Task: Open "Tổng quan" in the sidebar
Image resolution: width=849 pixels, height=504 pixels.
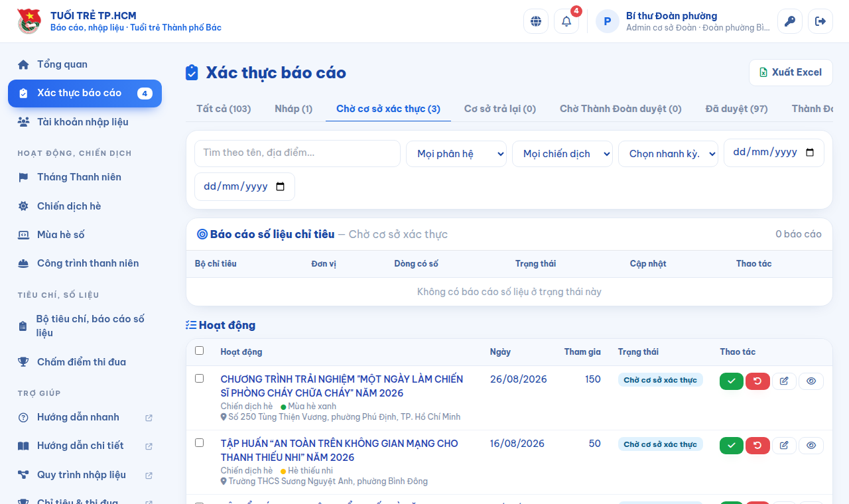Action: [x=85, y=64]
